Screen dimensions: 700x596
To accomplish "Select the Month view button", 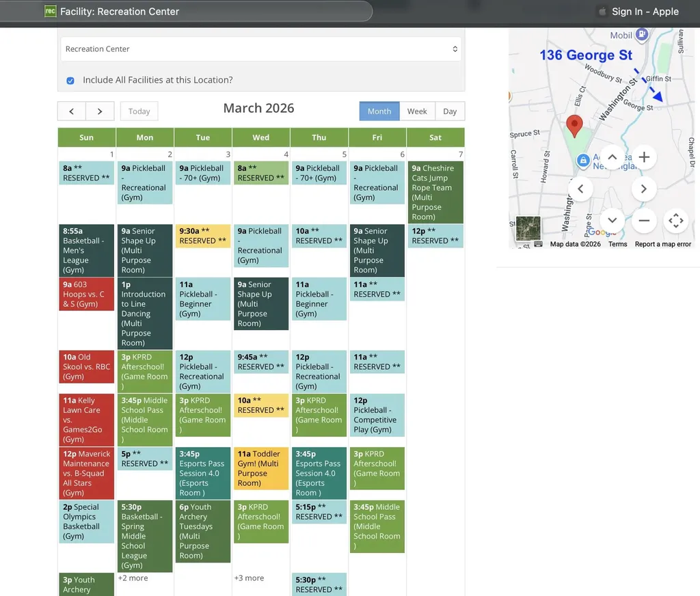I will pyautogui.click(x=379, y=111).
